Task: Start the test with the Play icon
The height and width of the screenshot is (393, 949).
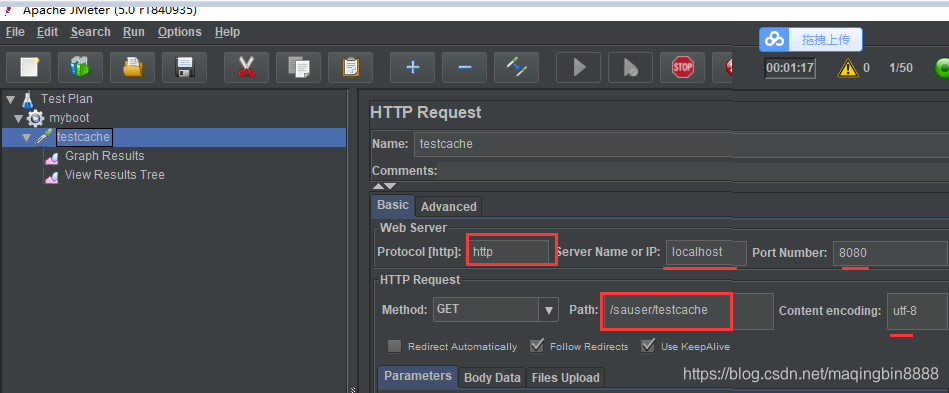Action: (x=579, y=67)
